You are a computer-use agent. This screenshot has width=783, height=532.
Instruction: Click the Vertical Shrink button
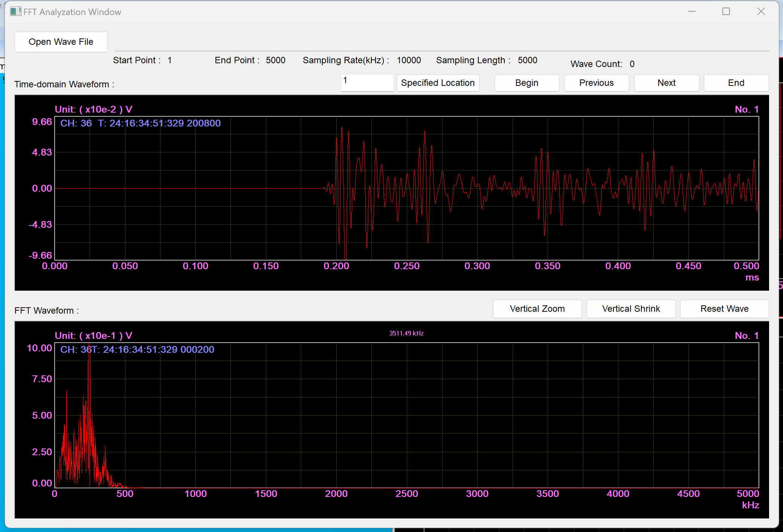point(631,309)
